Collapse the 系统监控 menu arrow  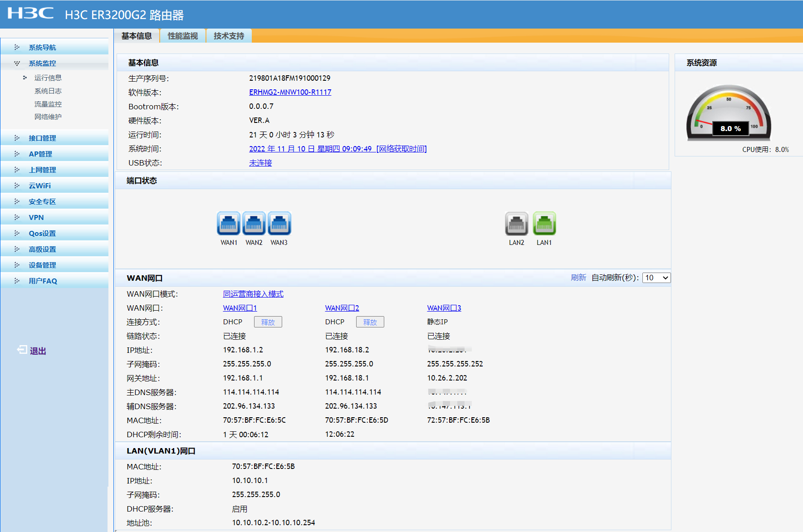pyautogui.click(x=17, y=63)
